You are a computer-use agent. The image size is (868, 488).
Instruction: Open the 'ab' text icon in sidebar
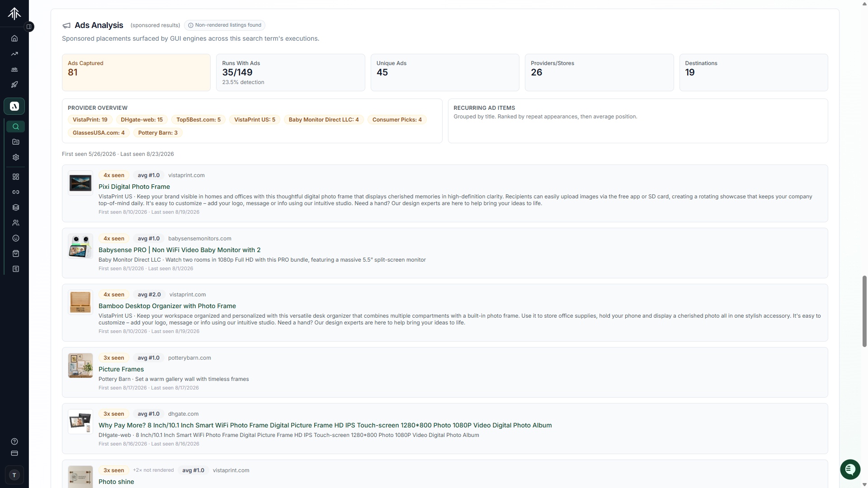[14, 69]
